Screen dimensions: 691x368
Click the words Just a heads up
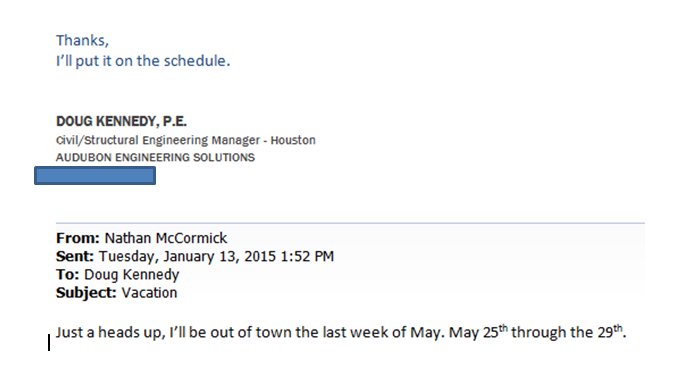point(109,332)
